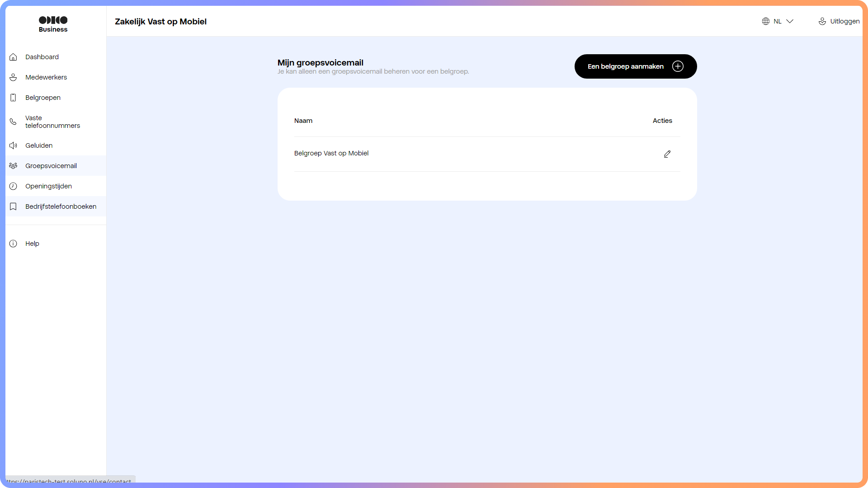Click the Belgroepen phone icon

click(13, 98)
